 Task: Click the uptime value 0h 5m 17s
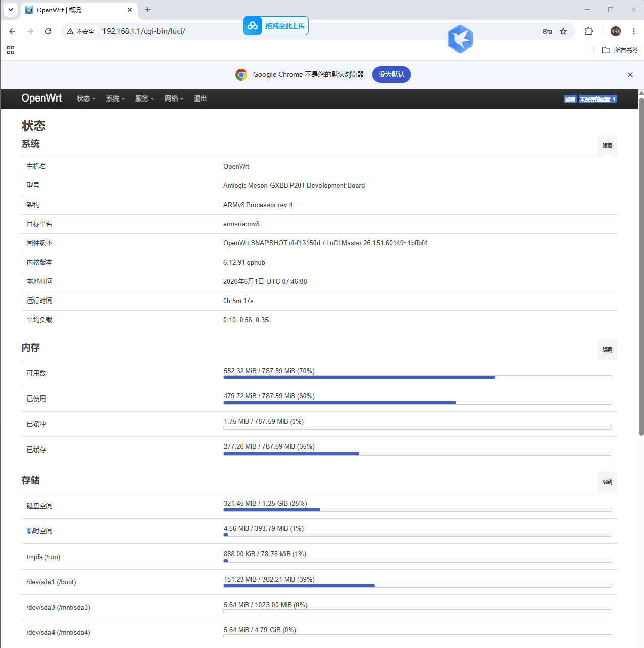click(238, 301)
